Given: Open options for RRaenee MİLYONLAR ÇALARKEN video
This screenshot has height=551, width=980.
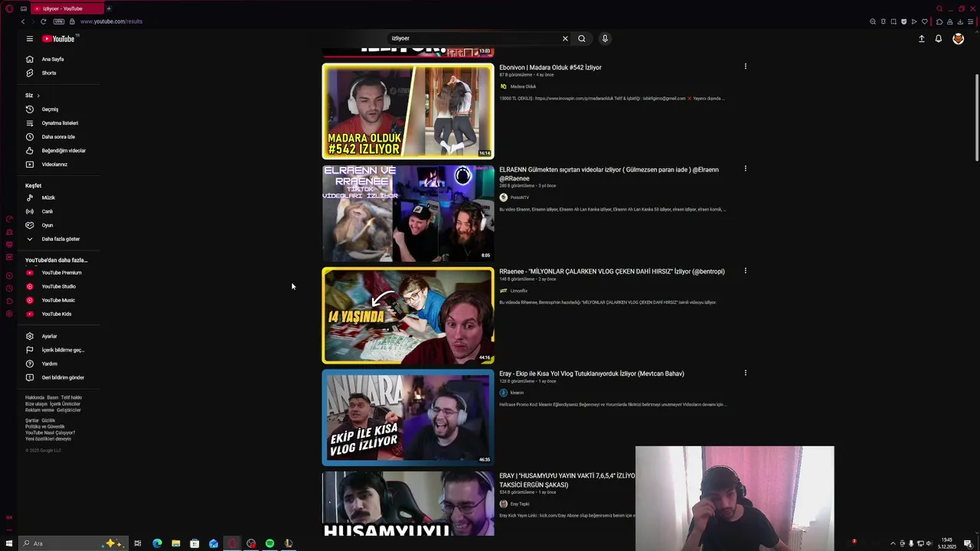Looking at the screenshot, I should pyautogui.click(x=745, y=271).
